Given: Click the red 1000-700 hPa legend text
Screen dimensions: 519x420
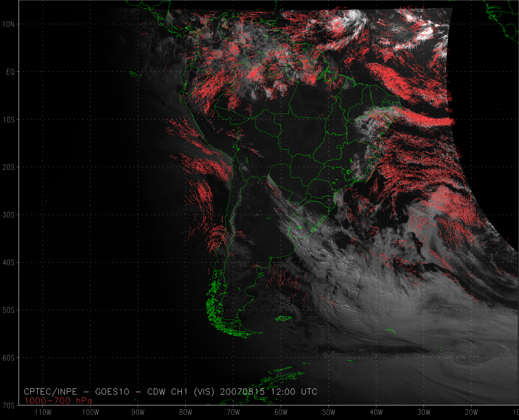Looking at the screenshot, I should pos(58,401).
